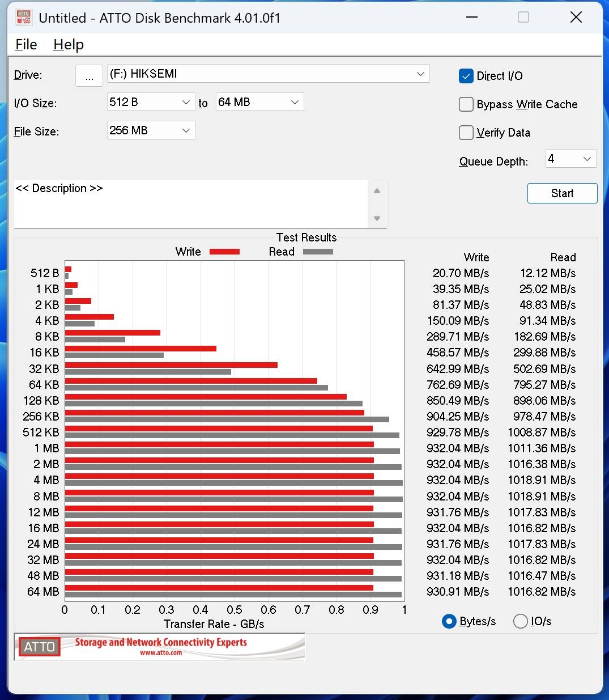Click the Start benchmark button
This screenshot has width=609, height=700.
pyautogui.click(x=562, y=193)
